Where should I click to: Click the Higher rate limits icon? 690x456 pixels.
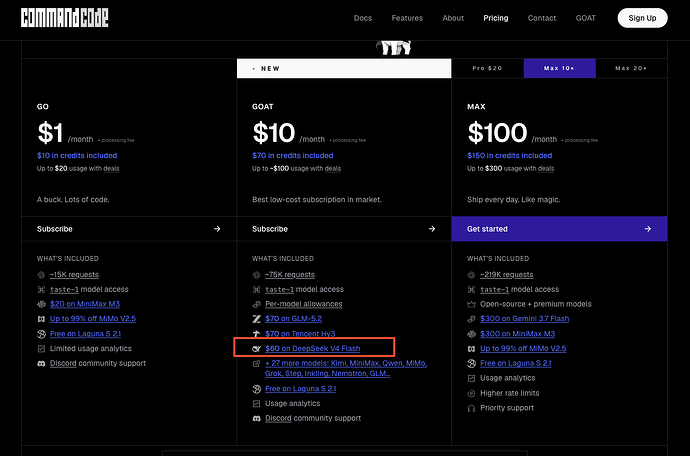pyautogui.click(x=471, y=393)
